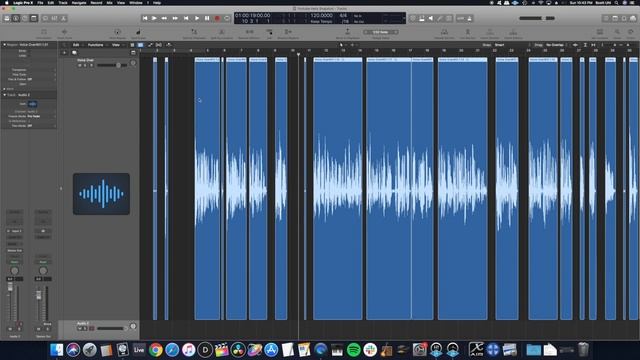Turn the Audio 2 channel strip pan knob

click(x=15, y=271)
